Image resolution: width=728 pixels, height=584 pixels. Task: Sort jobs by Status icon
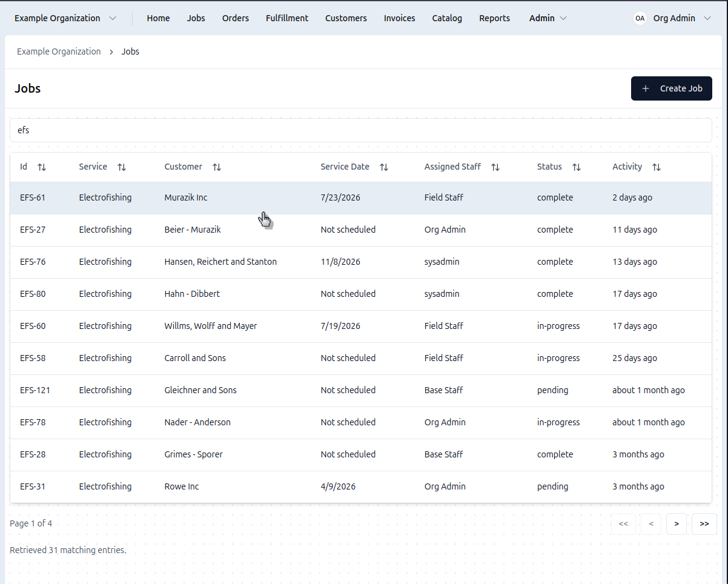click(x=577, y=167)
